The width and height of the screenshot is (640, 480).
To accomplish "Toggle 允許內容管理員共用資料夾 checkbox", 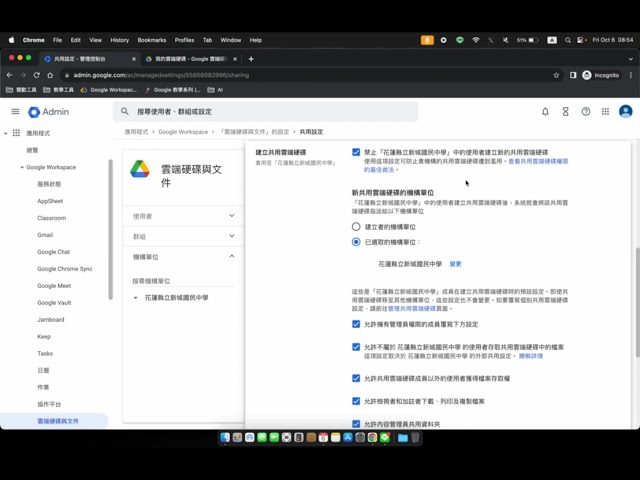I will click(356, 424).
